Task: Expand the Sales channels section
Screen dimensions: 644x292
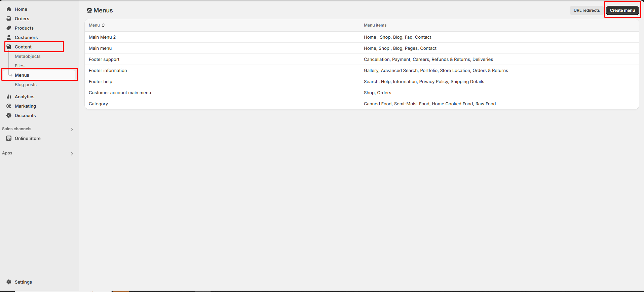Action: [72, 129]
